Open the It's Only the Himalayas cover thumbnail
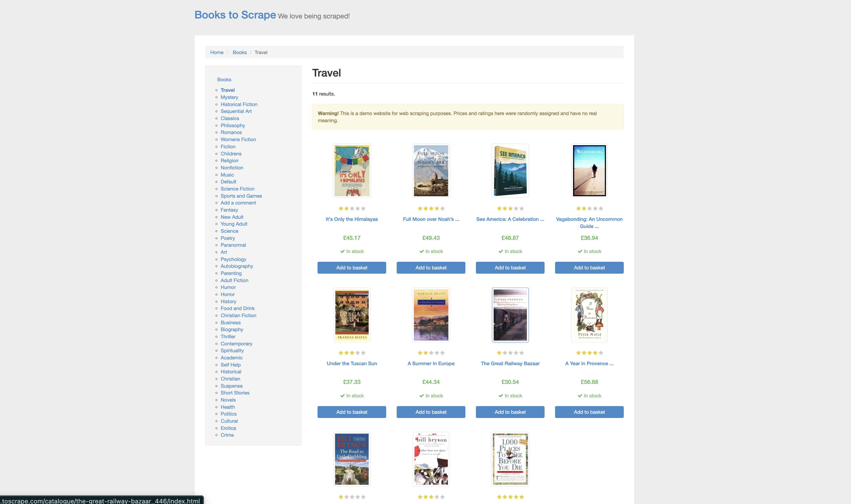Screen dimensions: 851x504 coord(352,170)
